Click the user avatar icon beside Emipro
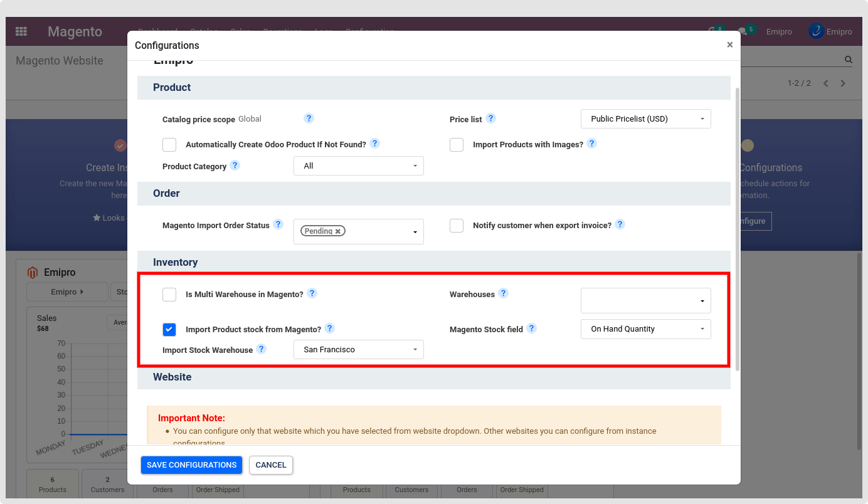Image resolution: width=868 pixels, height=504 pixels. point(816,31)
